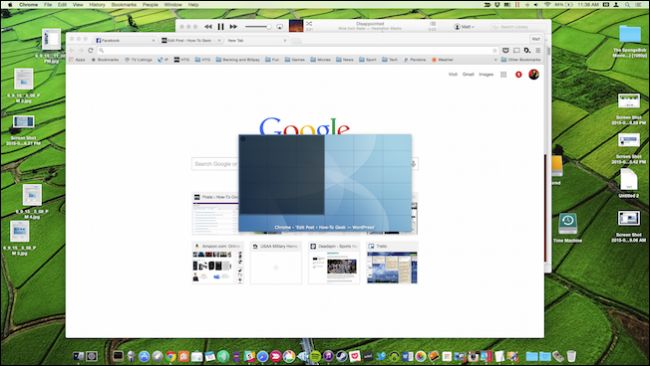This screenshot has height=366, width=650.
Task: Open the Tech bookmark folder
Action: point(390,60)
